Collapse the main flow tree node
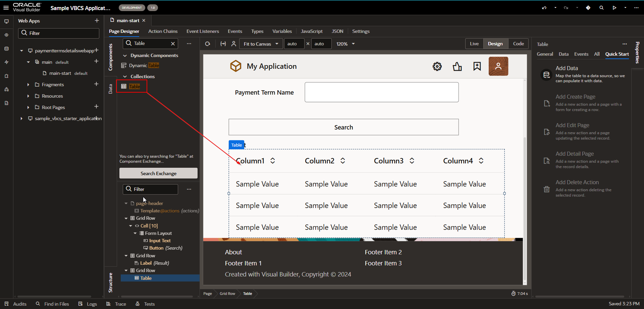The height and width of the screenshot is (309, 644). [x=28, y=62]
